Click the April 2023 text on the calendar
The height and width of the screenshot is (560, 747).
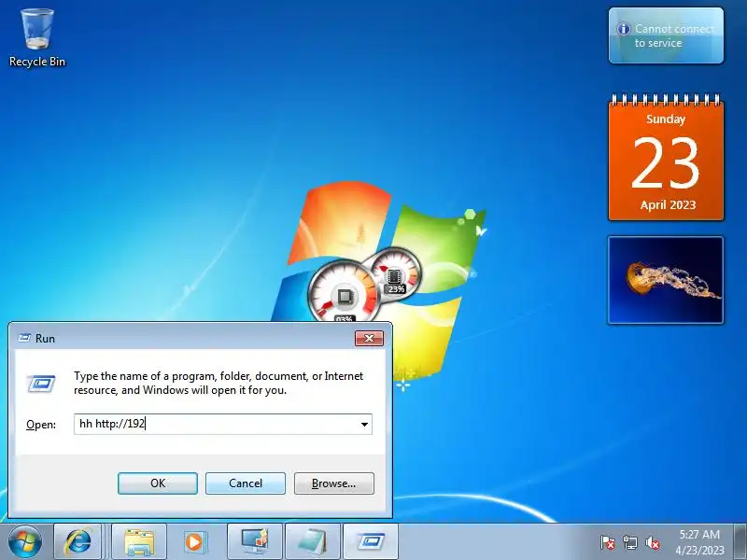[x=668, y=205]
